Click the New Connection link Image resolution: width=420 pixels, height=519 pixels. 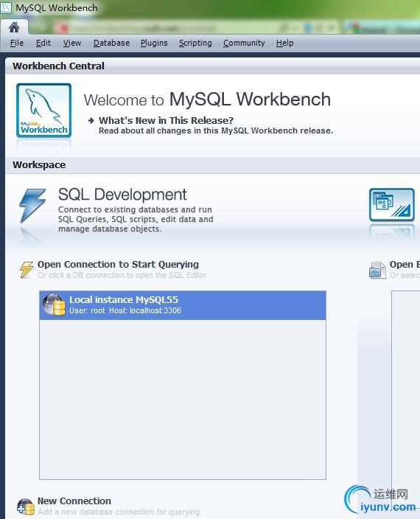pyautogui.click(x=74, y=501)
